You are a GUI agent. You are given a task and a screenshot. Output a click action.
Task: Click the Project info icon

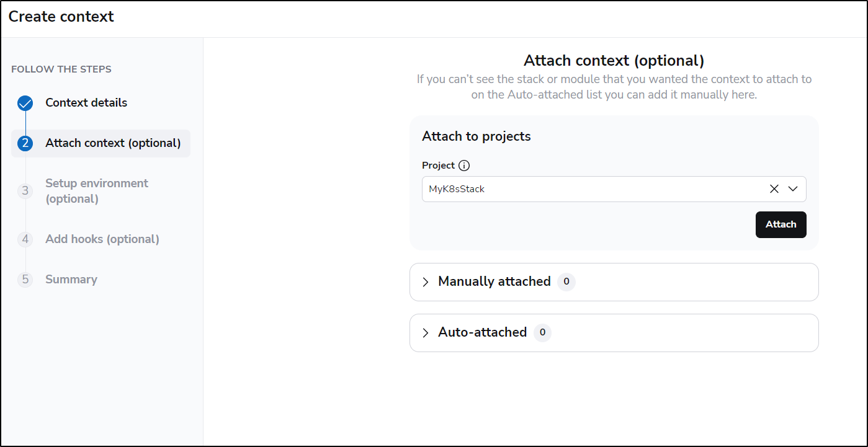coord(464,166)
